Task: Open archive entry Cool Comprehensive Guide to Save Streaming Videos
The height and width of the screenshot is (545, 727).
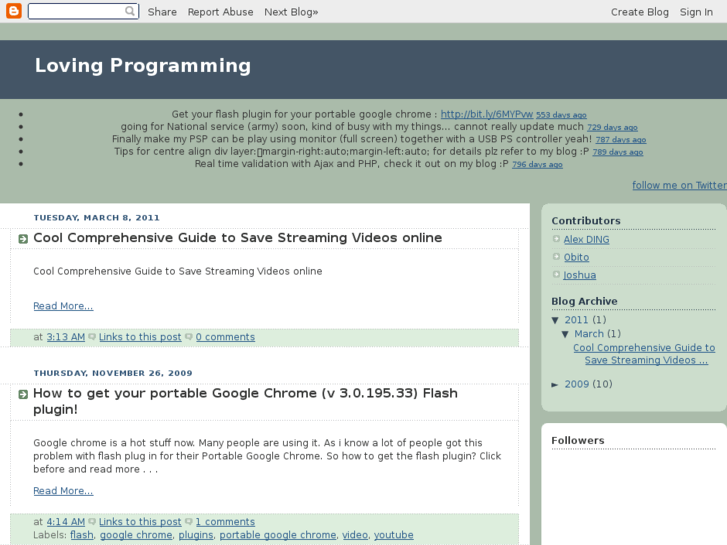Action: (x=644, y=354)
